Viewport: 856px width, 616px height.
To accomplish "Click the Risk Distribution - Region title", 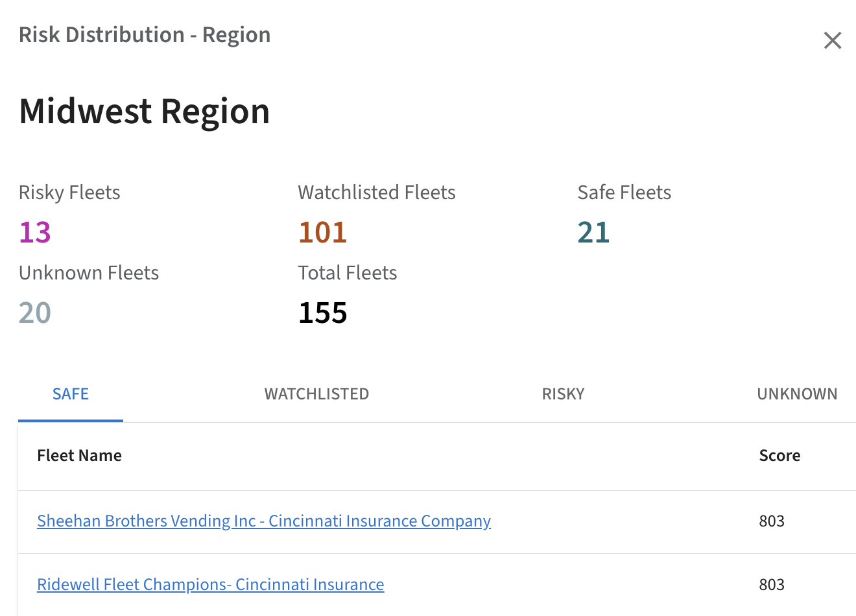I will 144,35.
